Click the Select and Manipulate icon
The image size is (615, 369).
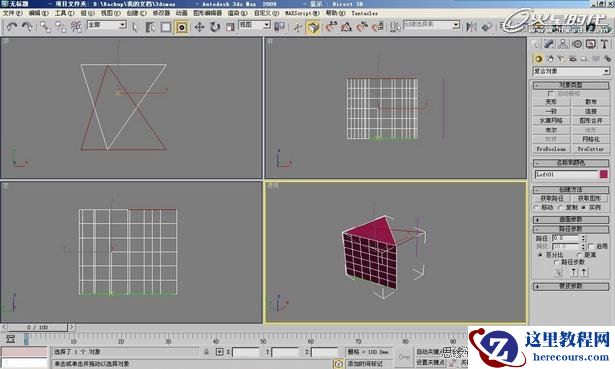(x=298, y=27)
